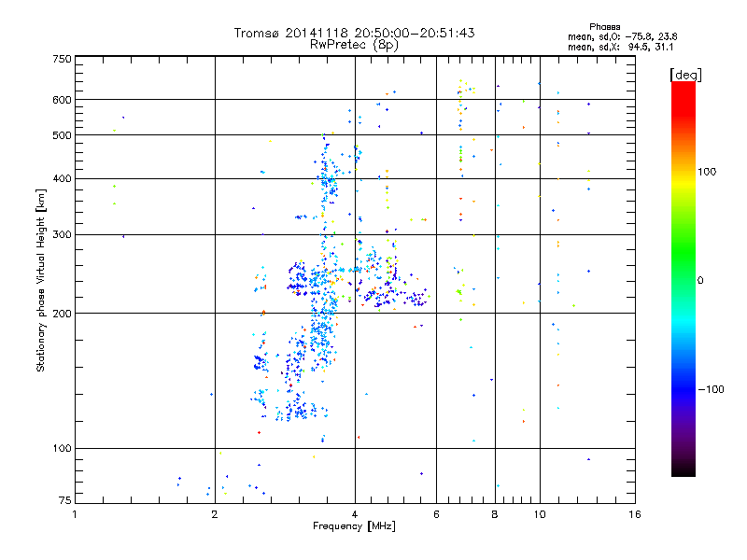Click the colorbar tick label "0"

pyautogui.click(x=700, y=281)
